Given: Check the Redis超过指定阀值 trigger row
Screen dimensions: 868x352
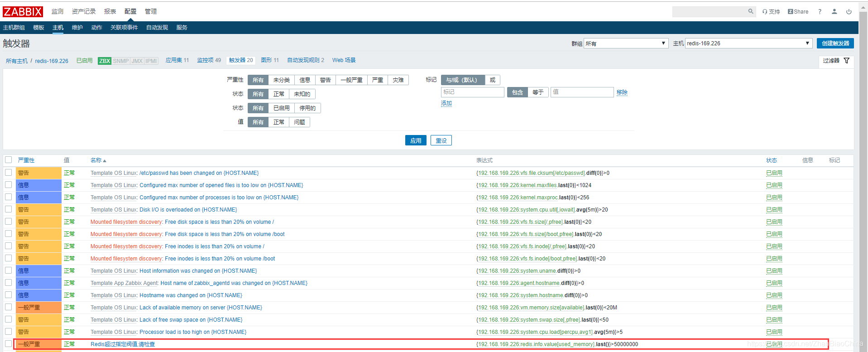Looking at the screenshot, I should (8, 344).
